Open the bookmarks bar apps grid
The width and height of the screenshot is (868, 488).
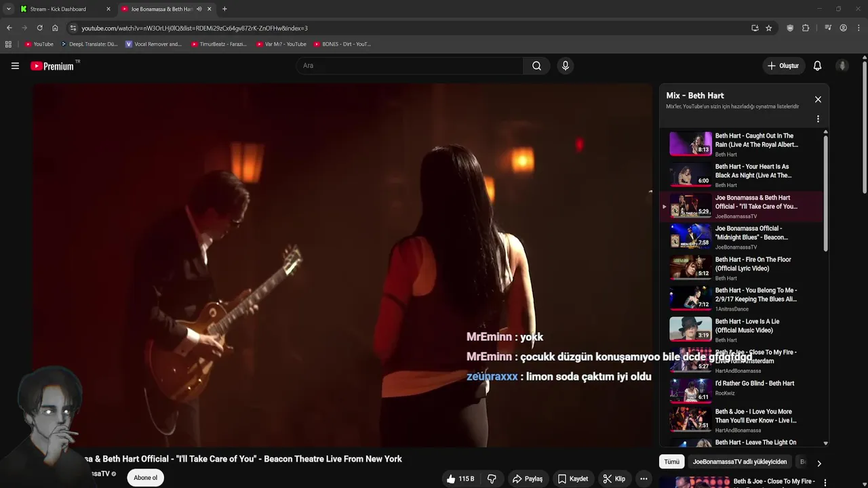point(8,44)
